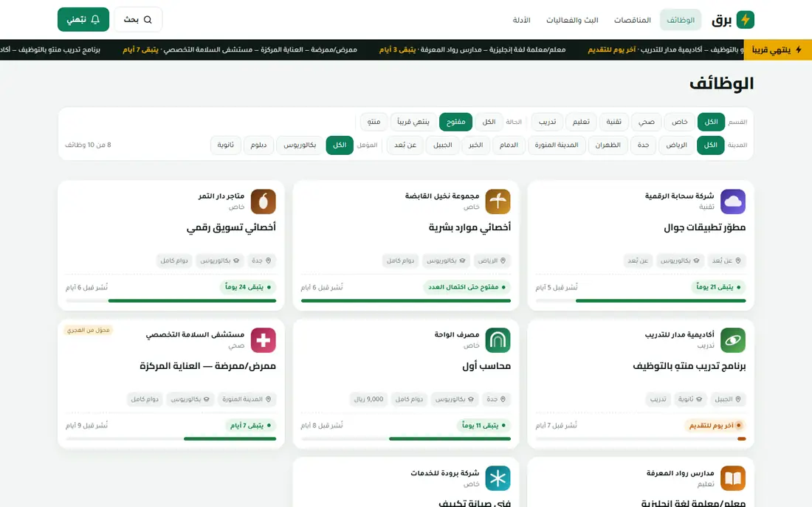Open الأدلة nav tab
The image size is (812, 507).
(x=521, y=20)
